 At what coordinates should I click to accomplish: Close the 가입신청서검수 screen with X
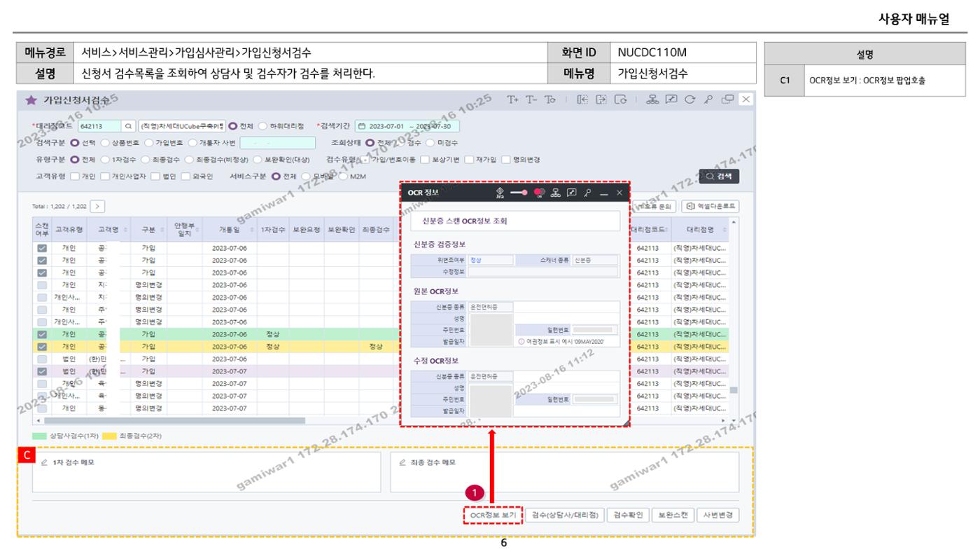pyautogui.click(x=746, y=100)
